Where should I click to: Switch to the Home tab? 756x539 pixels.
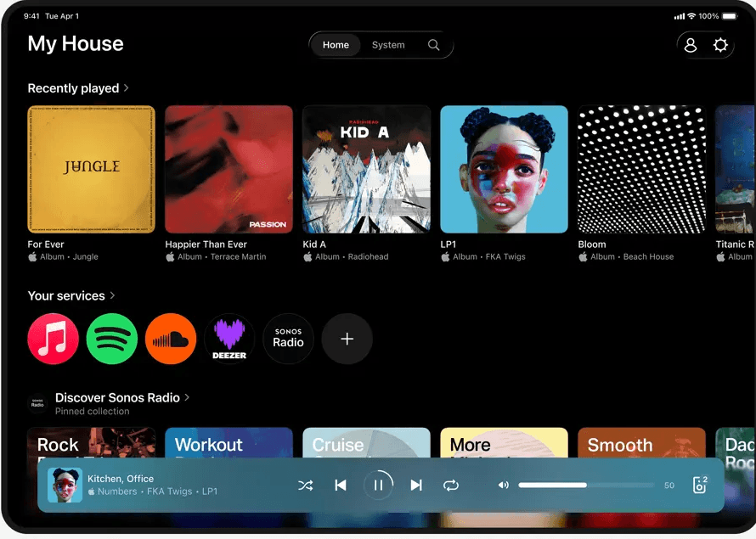336,45
